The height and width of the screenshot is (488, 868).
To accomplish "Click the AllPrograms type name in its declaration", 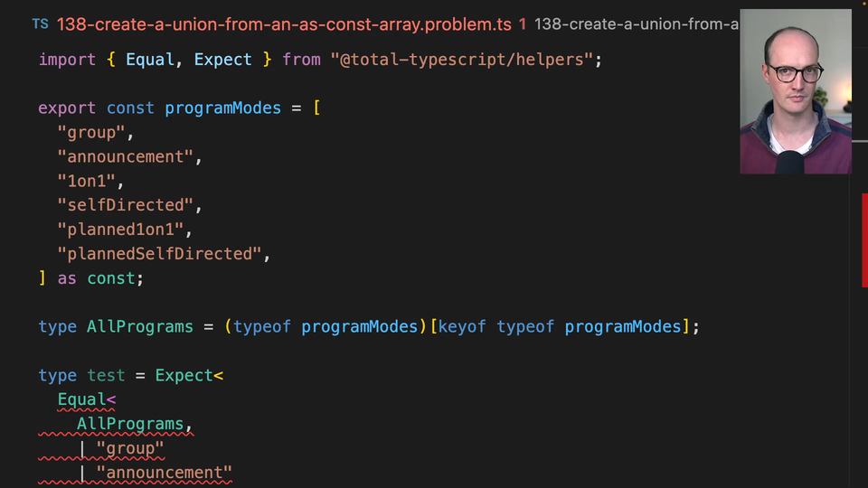I will click(139, 326).
